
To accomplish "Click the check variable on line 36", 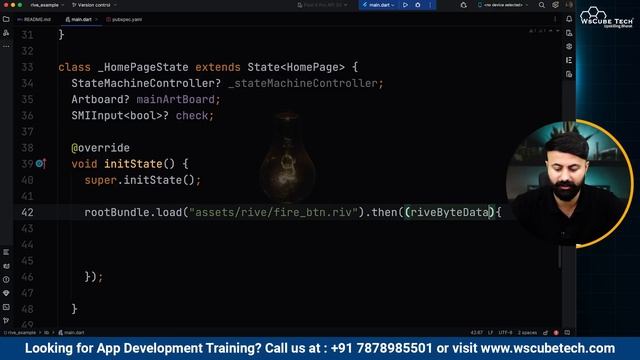I will pyautogui.click(x=192, y=116).
